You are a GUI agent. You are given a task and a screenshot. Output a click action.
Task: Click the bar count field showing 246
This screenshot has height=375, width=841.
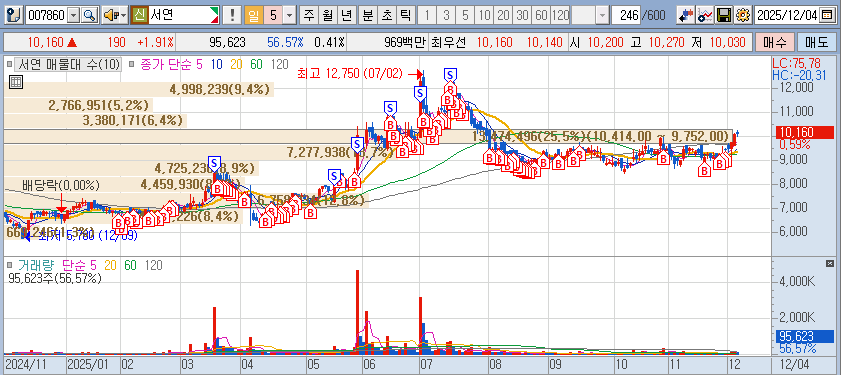[x=626, y=15]
